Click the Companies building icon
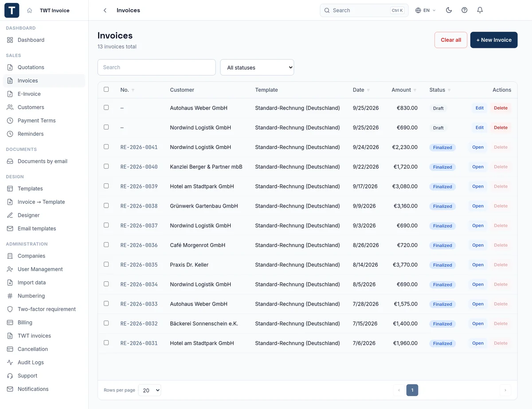Image resolution: width=532 pixels, height=409 pixels. coord(10,256)
